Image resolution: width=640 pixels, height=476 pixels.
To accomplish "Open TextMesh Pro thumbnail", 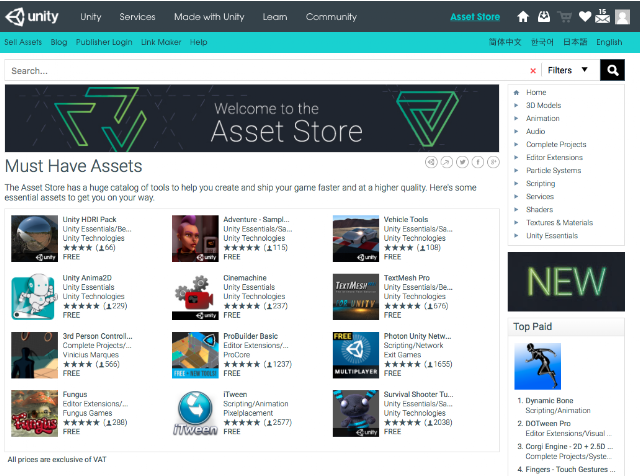I will [356, 297].
